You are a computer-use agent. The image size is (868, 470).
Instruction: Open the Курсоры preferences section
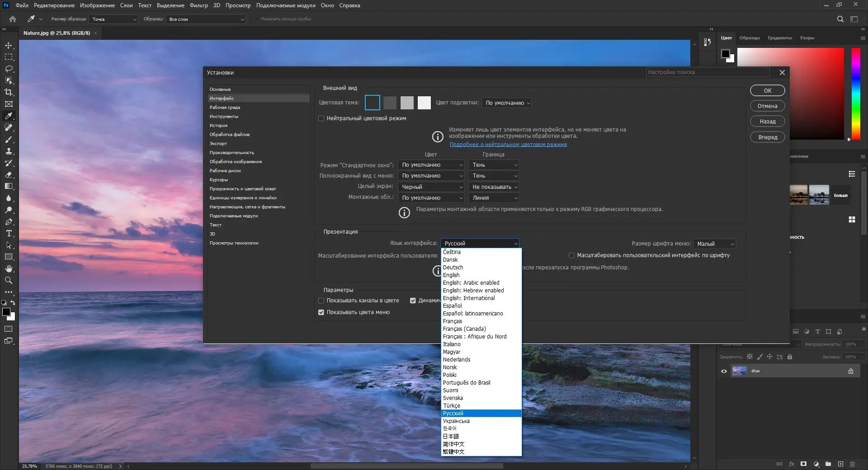pos(219,180)
